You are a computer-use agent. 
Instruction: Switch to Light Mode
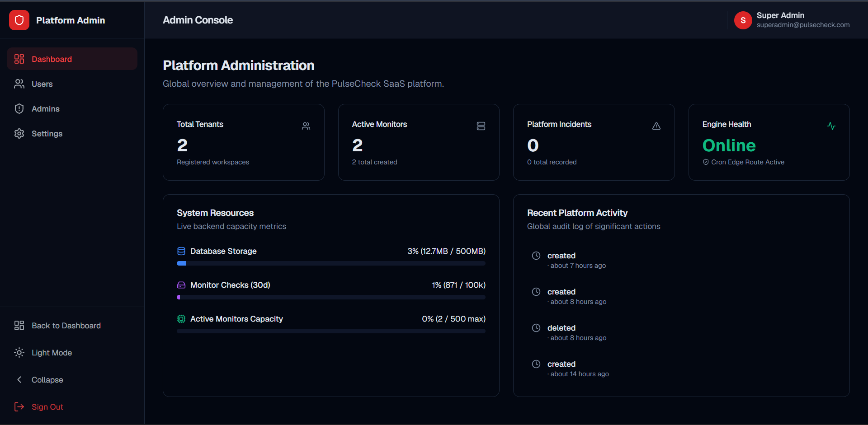pyautogui.click(x=72, y=352)
